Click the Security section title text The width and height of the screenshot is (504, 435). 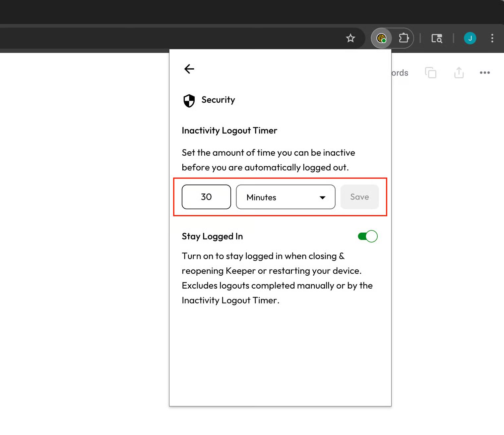point(218,100)
